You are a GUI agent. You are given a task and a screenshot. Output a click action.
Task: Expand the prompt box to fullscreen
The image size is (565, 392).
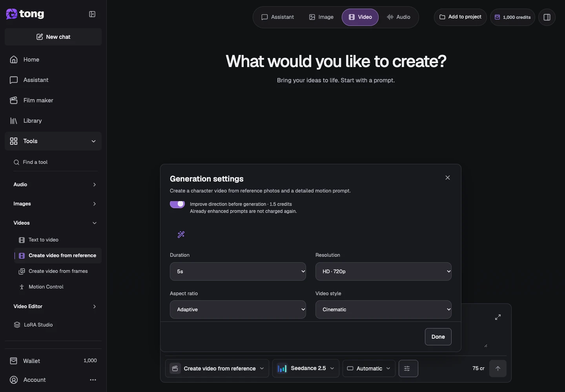(x=498, y=317)
